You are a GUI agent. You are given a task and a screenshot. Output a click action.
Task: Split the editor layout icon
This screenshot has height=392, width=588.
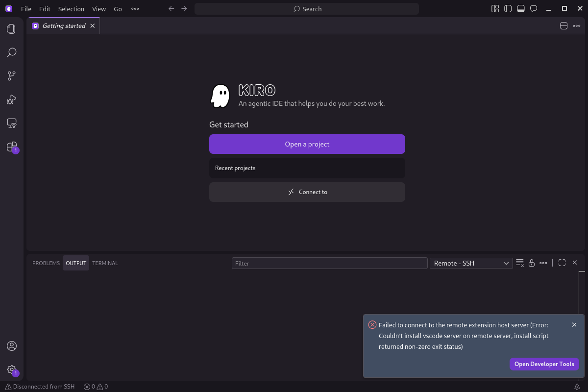click(x=563, y=26)
